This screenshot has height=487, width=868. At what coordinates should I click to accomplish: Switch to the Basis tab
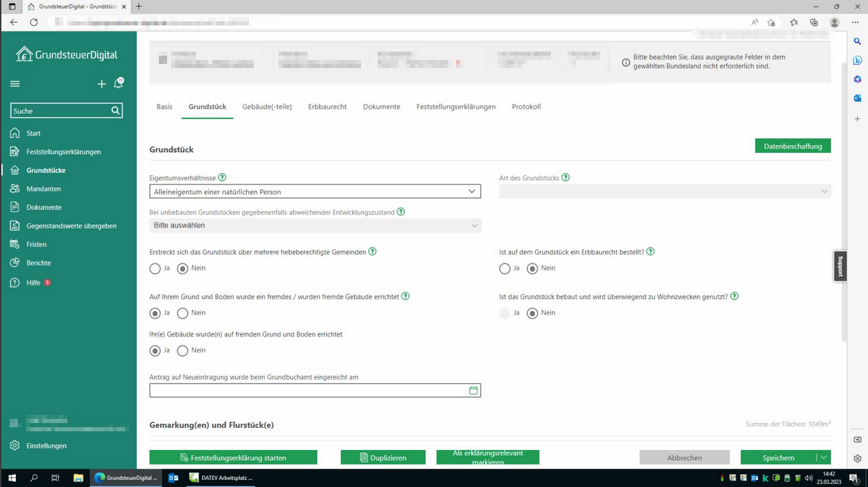164,107
